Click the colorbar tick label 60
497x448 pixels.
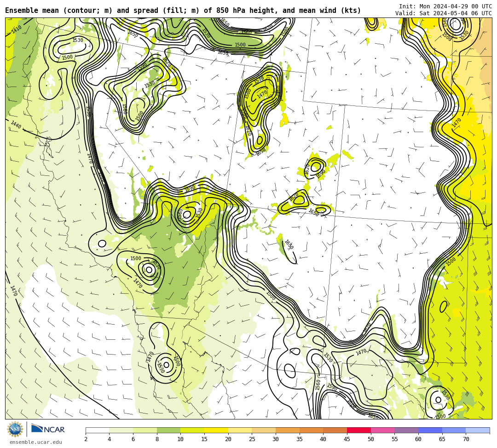(x=418, y=439)
